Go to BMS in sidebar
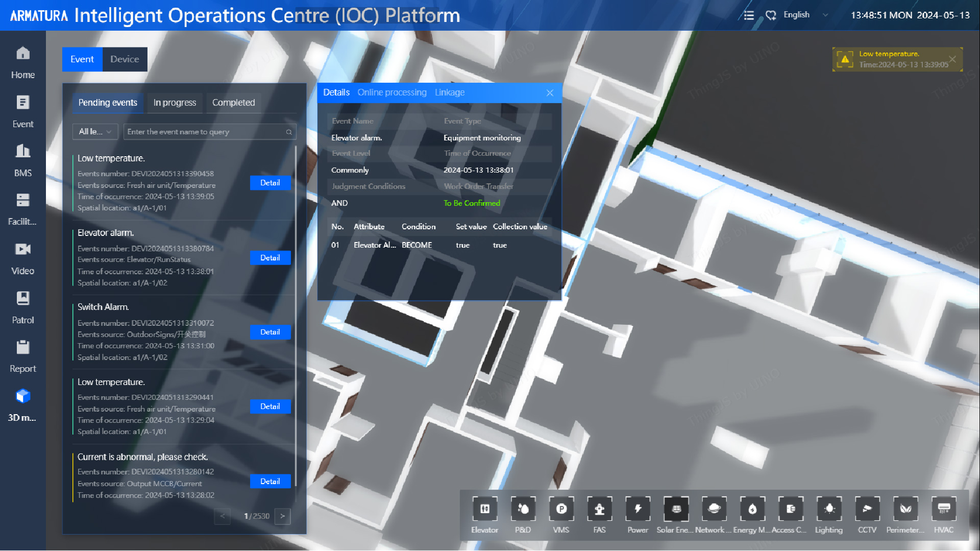Viewport: 980px width, 551px height. (23, 159)
